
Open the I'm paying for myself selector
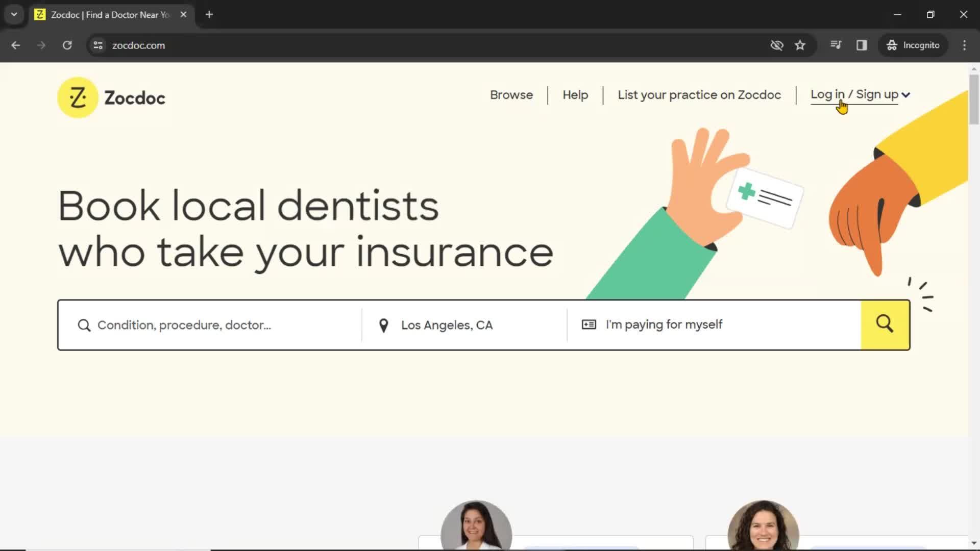tap(714, 325)
